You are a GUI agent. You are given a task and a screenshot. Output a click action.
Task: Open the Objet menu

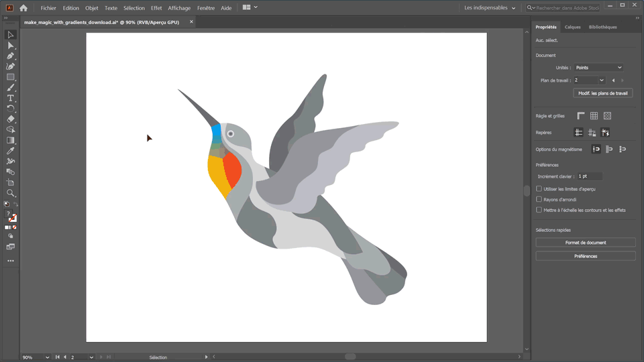[x=92, y=8]
